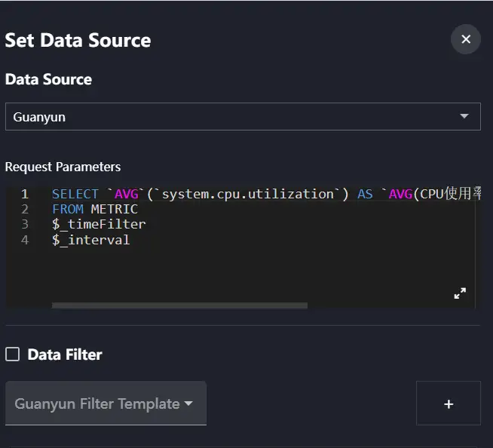Open the Guanyun Filter Template dropdown
The image size is (493, 448).
click(x=105, y=404)
